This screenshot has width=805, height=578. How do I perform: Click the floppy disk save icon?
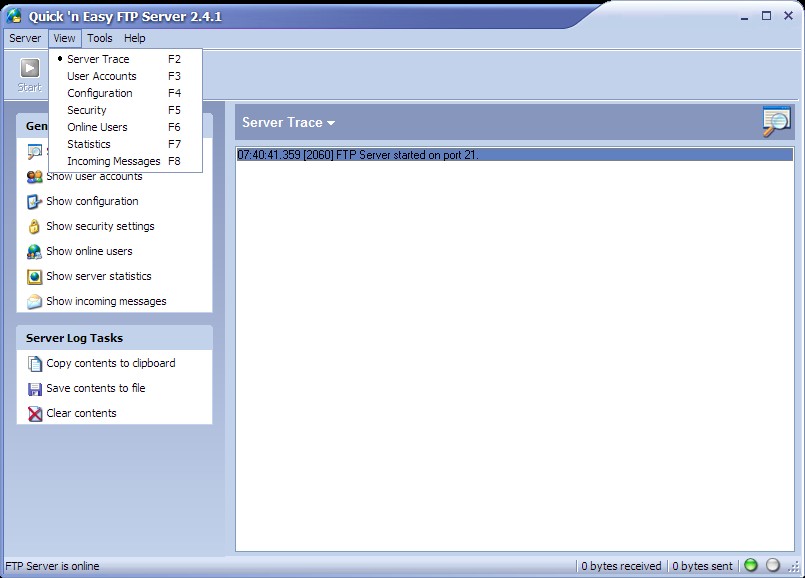(34, 389)
